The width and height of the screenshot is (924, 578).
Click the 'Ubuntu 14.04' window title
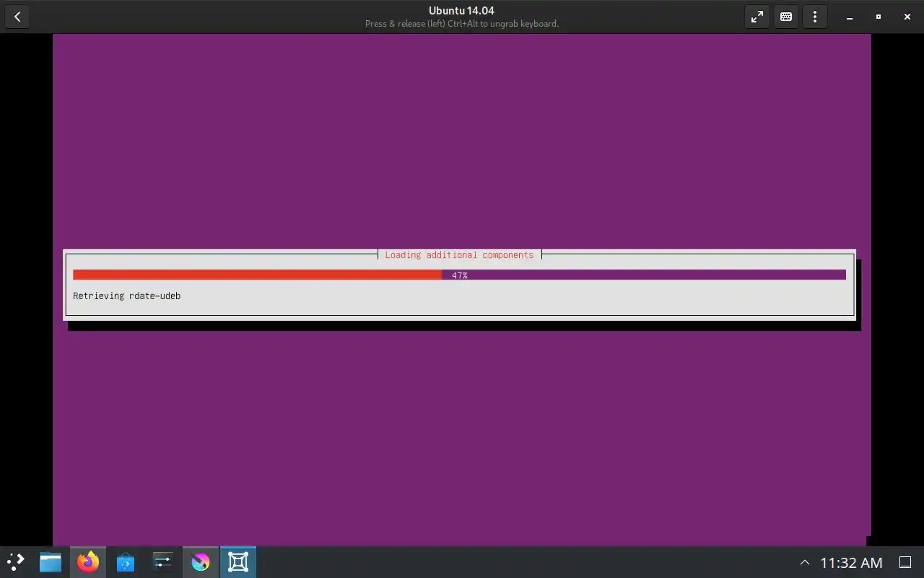coord(461,10)
